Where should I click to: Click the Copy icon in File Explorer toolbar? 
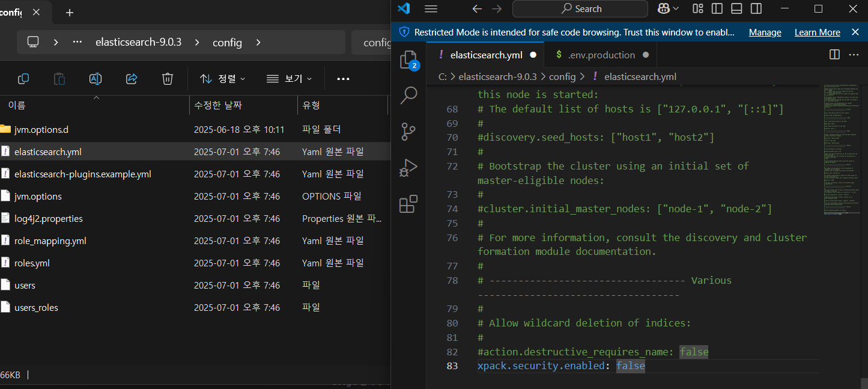point(23,79)
